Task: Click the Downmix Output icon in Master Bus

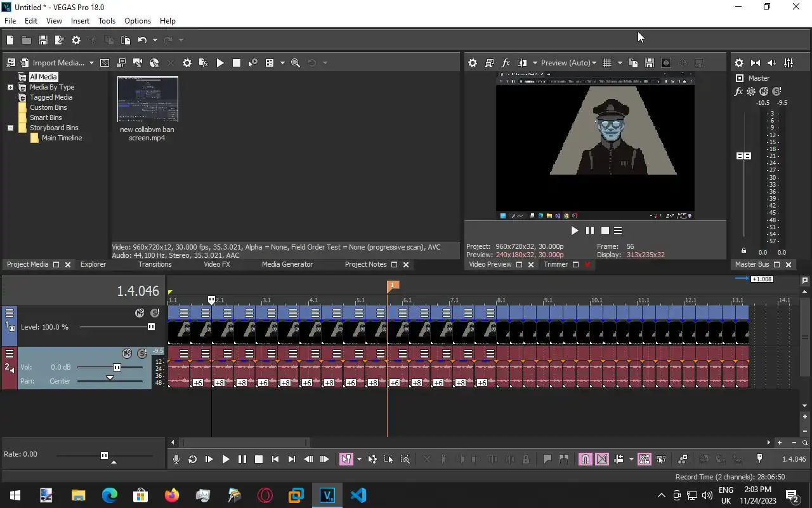Action: click(x=756, y=63)
